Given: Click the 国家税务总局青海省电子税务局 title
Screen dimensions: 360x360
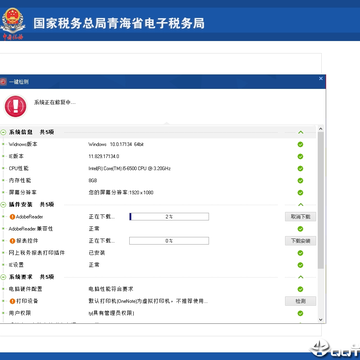Looking at the screenshot, I should click(119, 24).
